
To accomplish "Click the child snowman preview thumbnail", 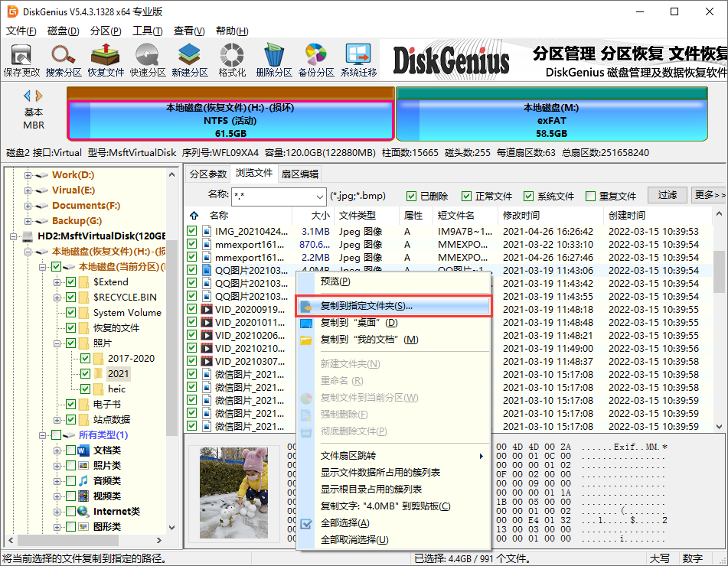I will [233, 493].
